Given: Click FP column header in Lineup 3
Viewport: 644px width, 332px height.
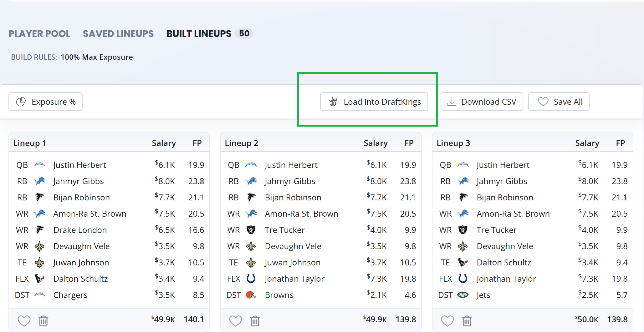Looking at the screenshot, I should pos(621,143).
